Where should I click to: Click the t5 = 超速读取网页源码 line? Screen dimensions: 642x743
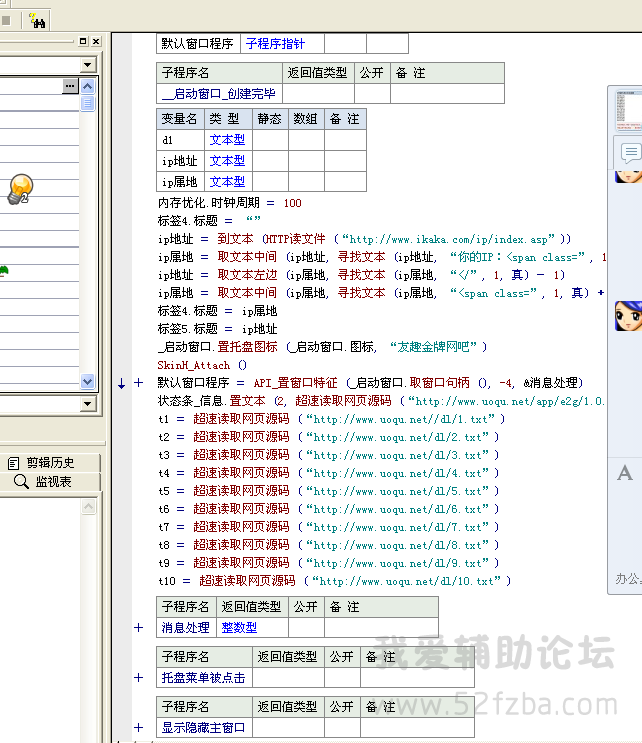(x=328, y=491)
